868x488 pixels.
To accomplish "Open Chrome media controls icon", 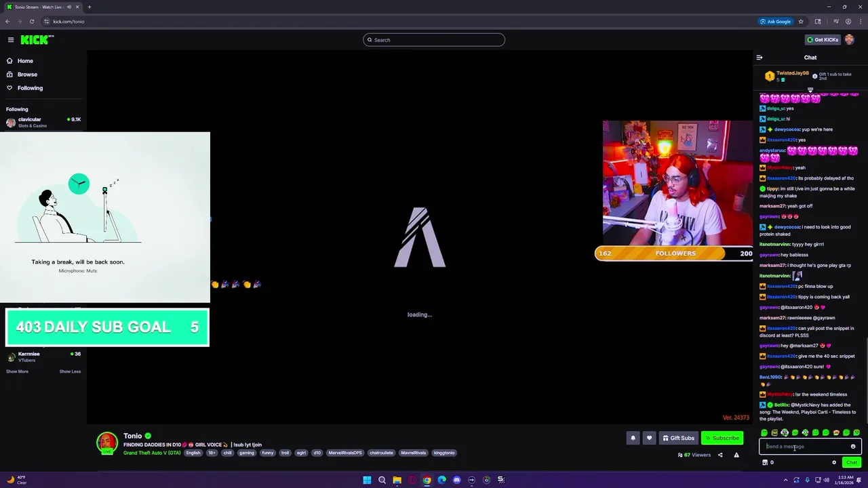I will 836,22.
